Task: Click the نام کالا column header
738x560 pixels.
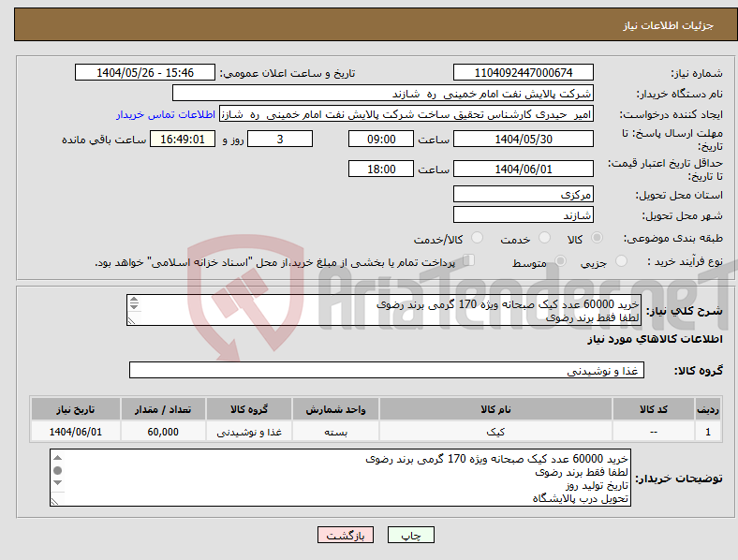Action: tap(495, 409)
